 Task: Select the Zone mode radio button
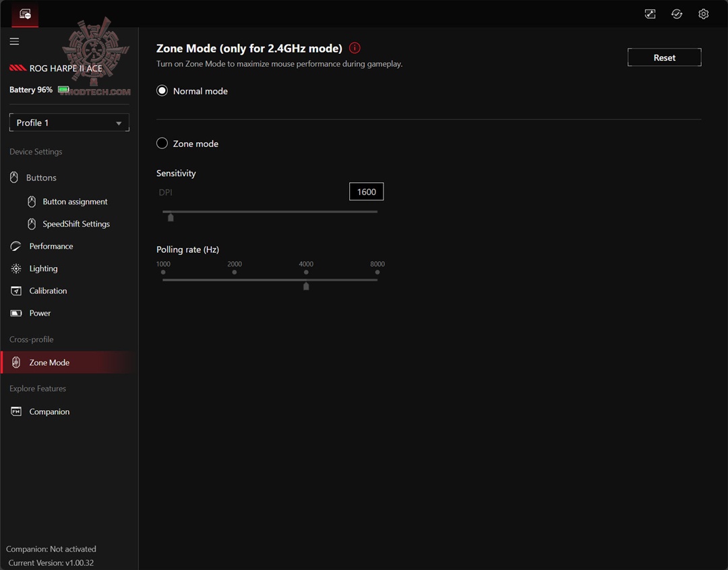click(162, 143)
